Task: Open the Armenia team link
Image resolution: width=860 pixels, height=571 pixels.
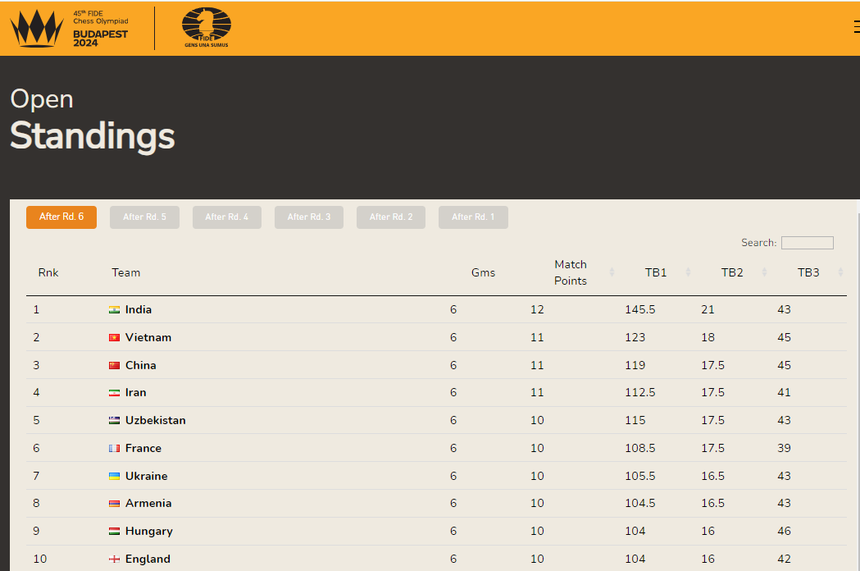Action: 148,504
